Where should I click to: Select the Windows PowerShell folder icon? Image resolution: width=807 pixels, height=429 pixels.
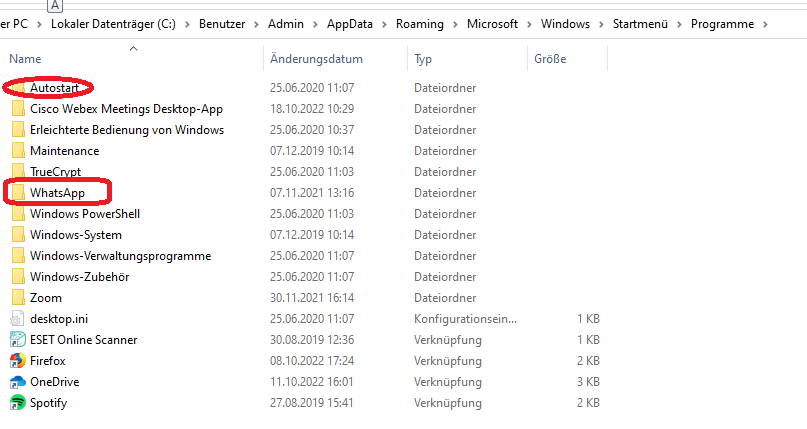17,214
